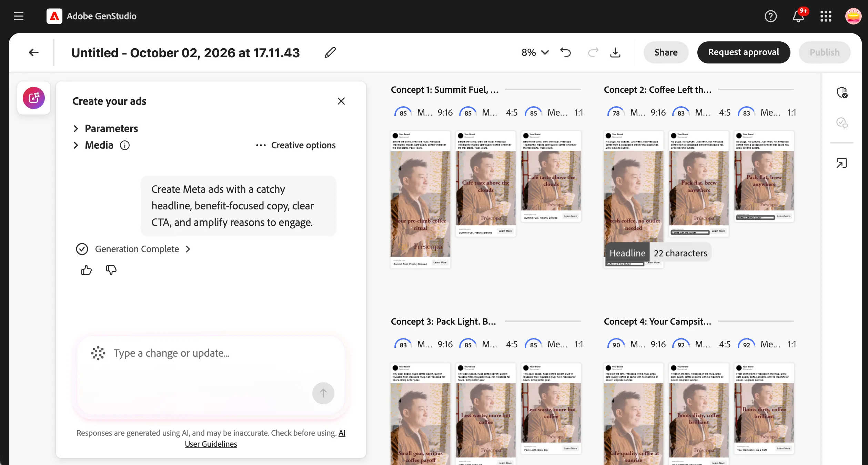868x465 pixels.
Task: Open the 8% zoom dropdown
Action: coord(535,52)
